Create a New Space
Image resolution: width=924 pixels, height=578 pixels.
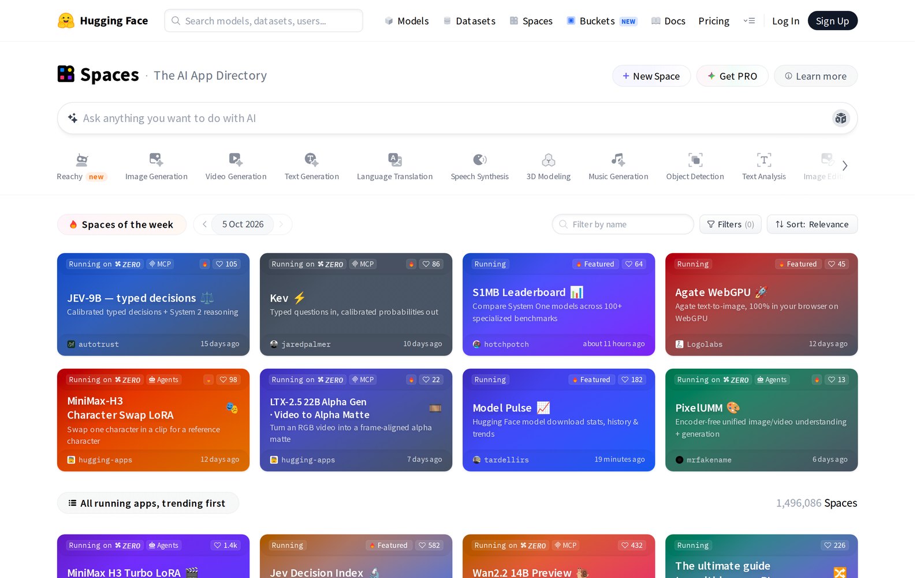(x=651, y=76)
